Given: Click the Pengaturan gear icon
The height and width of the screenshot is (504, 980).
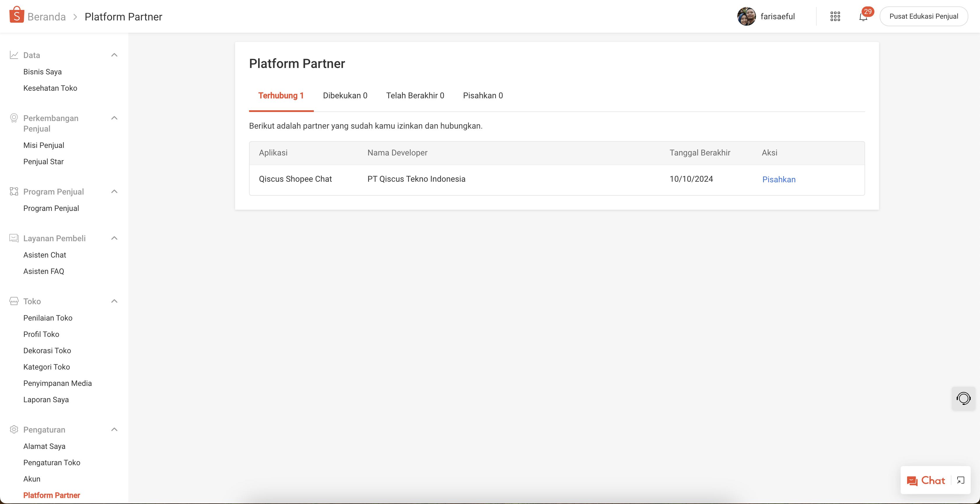Looking at the screenshot, I should pos(14,429).
